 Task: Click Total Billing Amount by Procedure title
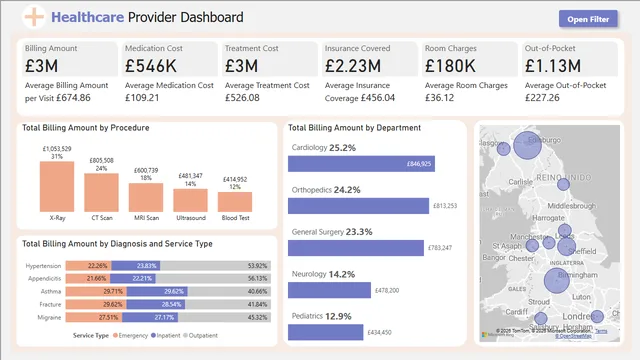tap(86, 128)
